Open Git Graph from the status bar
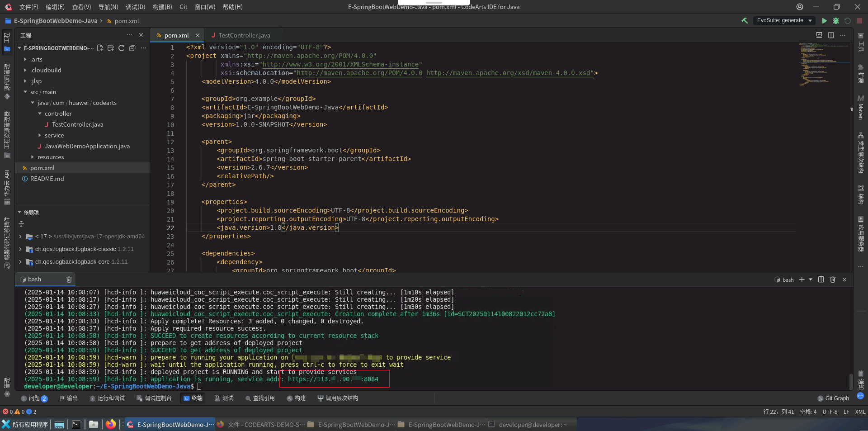 833,398
